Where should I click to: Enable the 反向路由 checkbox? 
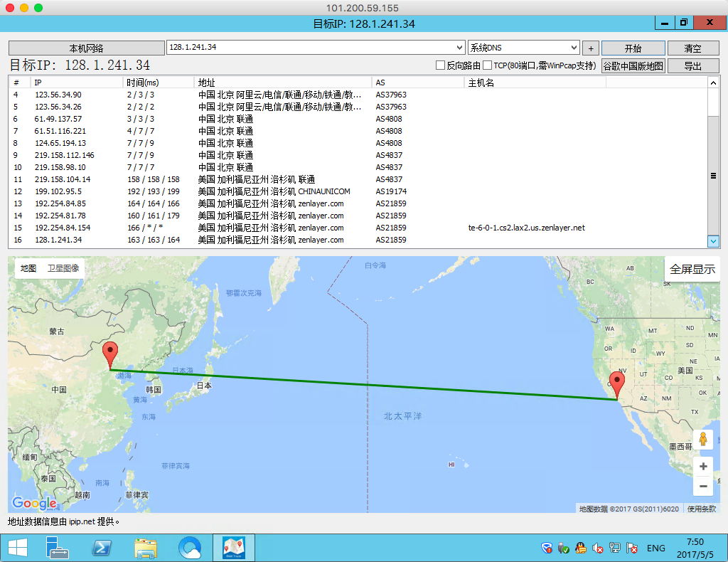pos(441,65)
